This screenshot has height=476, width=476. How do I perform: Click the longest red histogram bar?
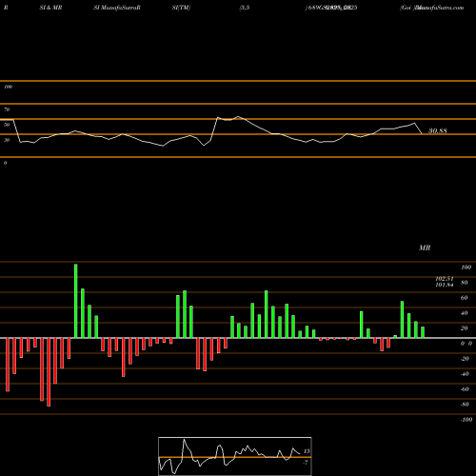[49, 372]
